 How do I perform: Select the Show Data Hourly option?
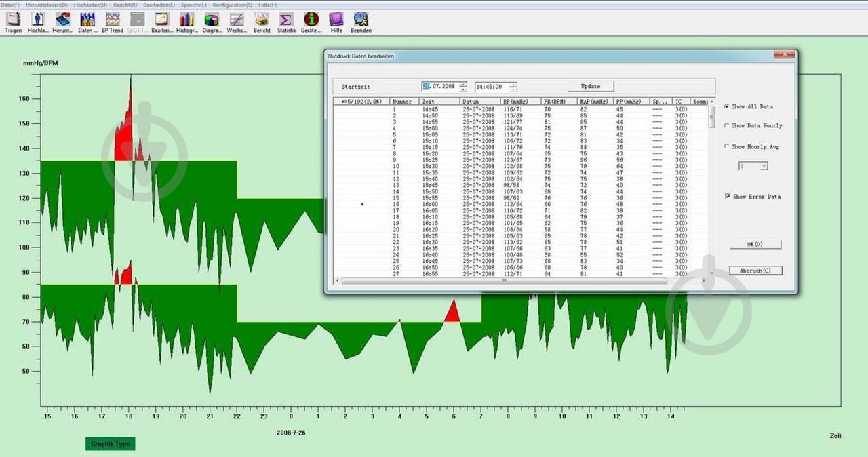pos(727,125)
